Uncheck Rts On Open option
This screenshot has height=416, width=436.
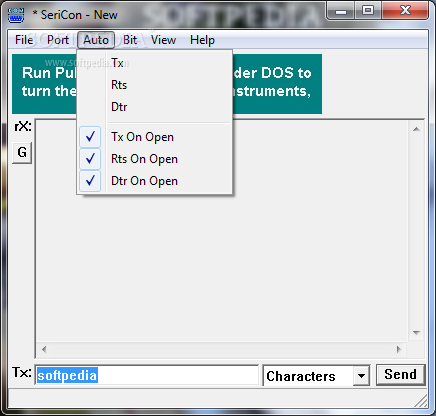(155, 159)
